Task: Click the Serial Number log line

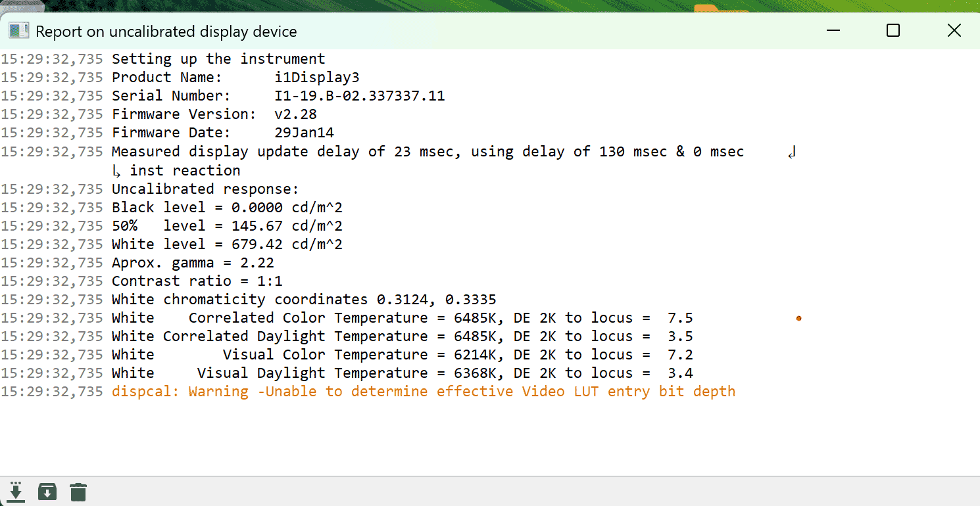Action: tap(278, 96)
